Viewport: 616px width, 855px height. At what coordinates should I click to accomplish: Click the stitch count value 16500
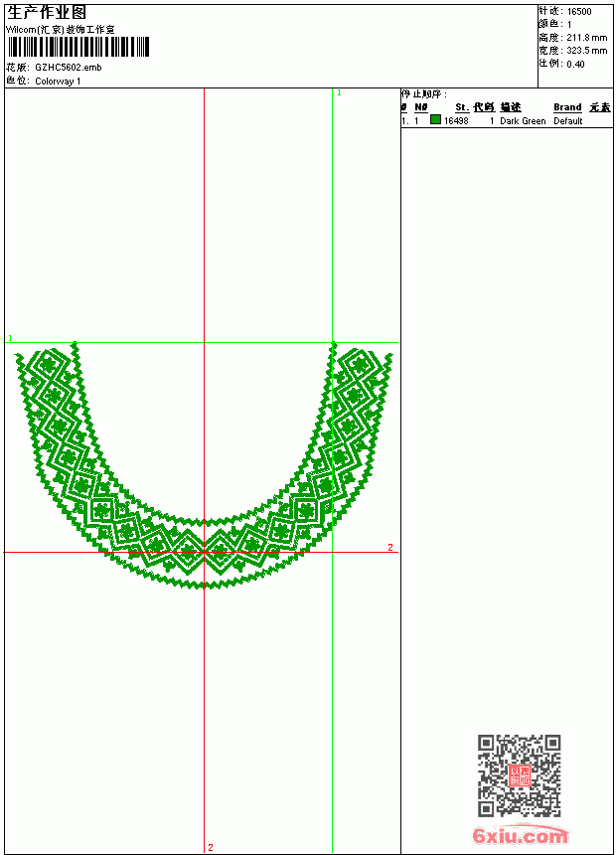pyautogui.click(x=579, y=12)
